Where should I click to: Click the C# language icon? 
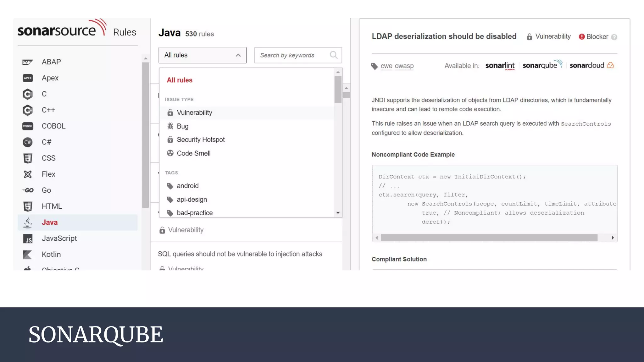click(x=28, y=142)
